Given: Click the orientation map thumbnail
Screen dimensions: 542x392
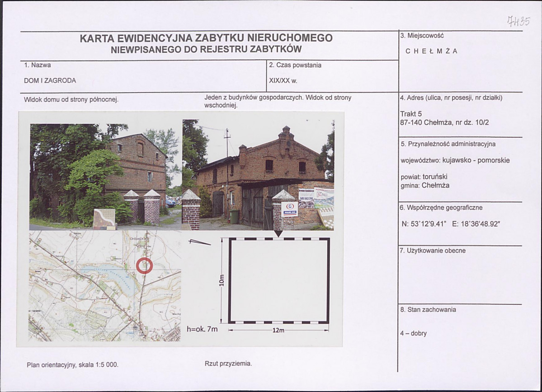Looking at the screenshot, I should point(105,286).
